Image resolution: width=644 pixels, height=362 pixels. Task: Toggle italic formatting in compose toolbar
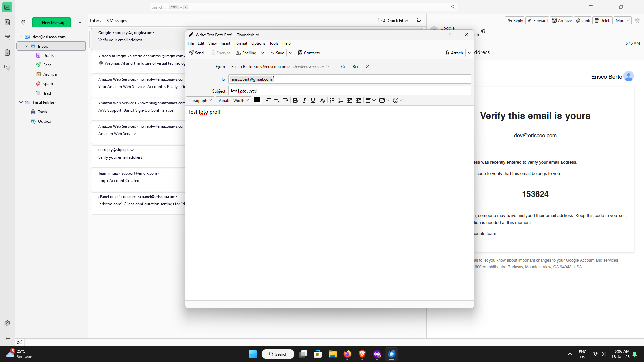pyautogui.click(x=304, y=100)
